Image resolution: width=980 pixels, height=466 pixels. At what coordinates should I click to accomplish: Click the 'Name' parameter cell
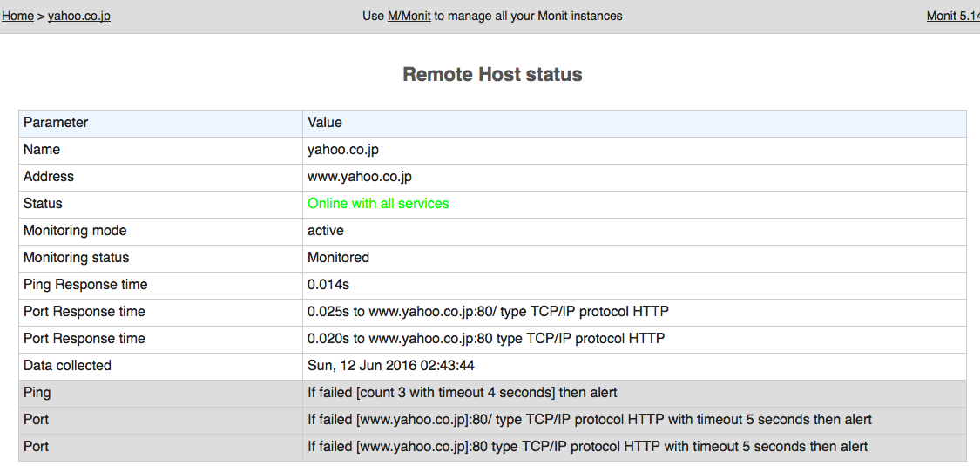click(x=160, y=150)
